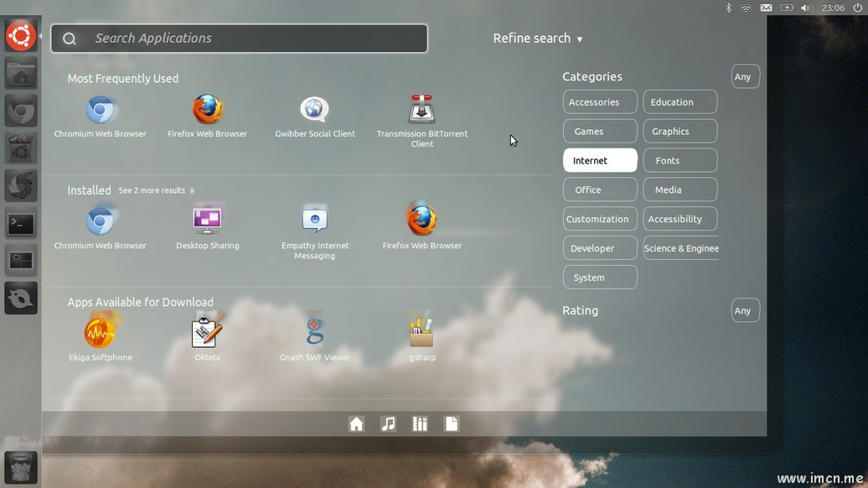Image resolution: width=868 pixels, height=488 pixels.
Task: Launch Chromium Web Browser under Installed
Action: [x=101, y=228]
